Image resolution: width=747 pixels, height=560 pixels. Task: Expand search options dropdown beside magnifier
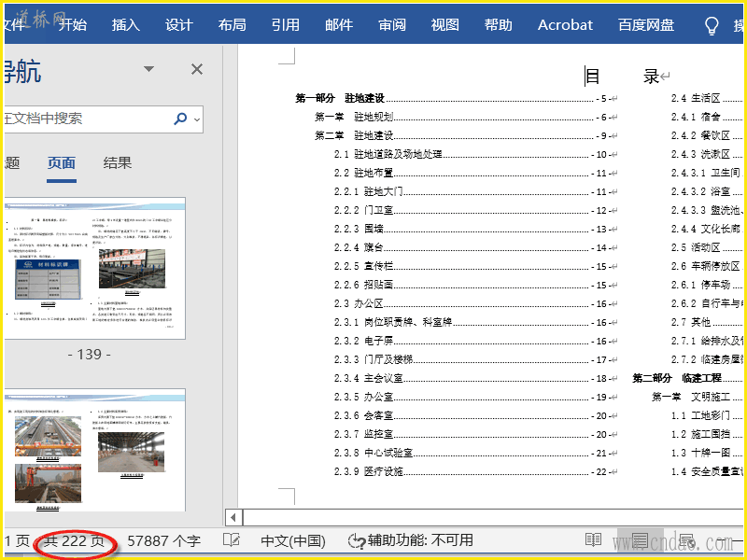point(197,119)
